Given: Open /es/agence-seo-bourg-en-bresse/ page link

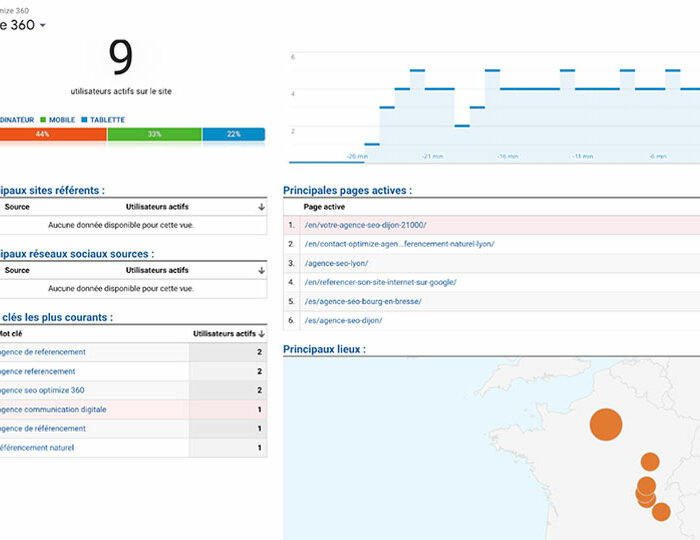Looking at the screenshot, I should point(363,301).
